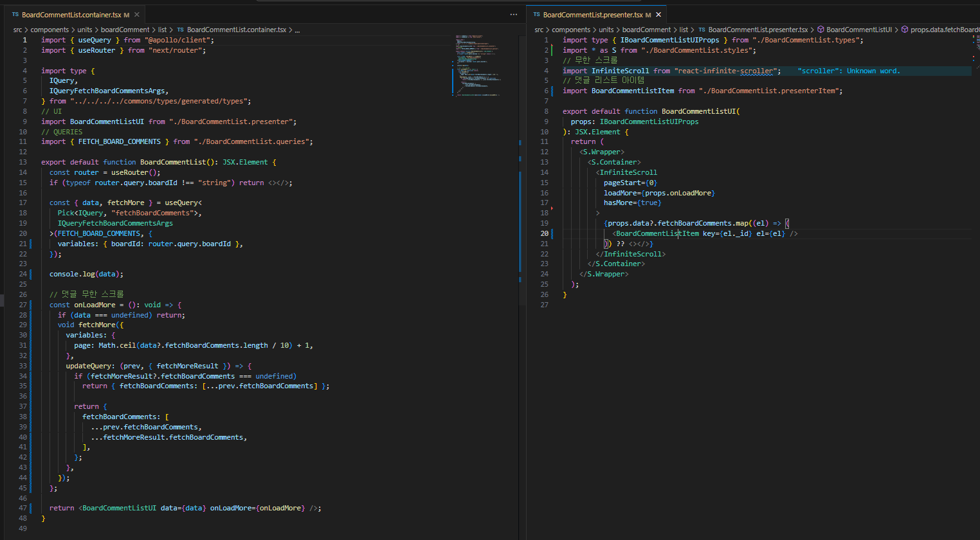980x540 pixels.
Task: Click 'IBoardCommentListUIProps' on the props line
Action: (649, 122)
